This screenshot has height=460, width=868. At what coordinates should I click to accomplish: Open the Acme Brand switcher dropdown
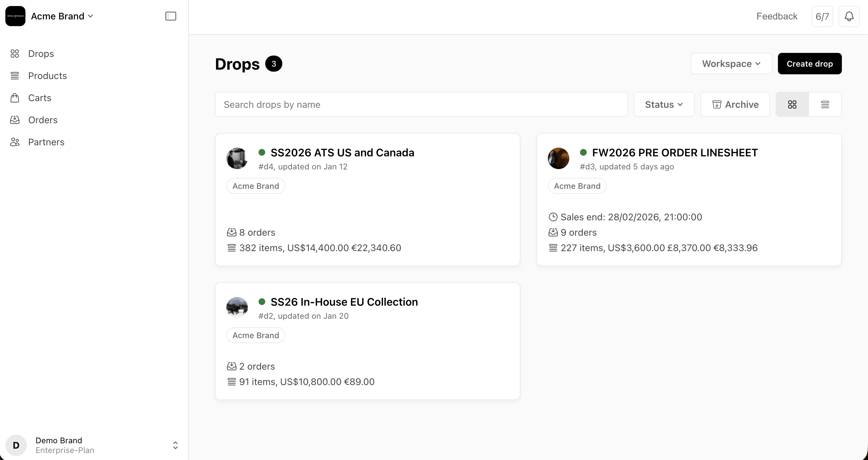click(x=62, y=16)
